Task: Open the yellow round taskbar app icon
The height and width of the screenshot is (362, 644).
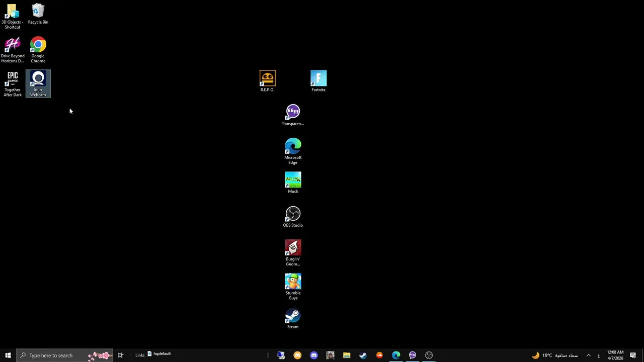Action: (x=297, y=355)
